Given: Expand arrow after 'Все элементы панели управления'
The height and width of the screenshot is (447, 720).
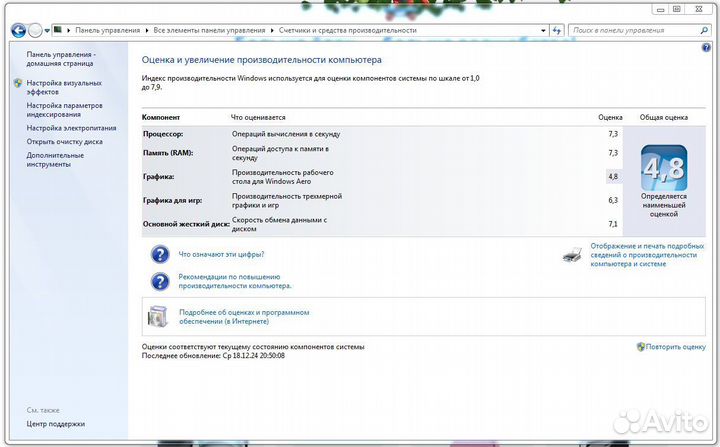Looking at the screenshot, I should click(x=272, y=30).
